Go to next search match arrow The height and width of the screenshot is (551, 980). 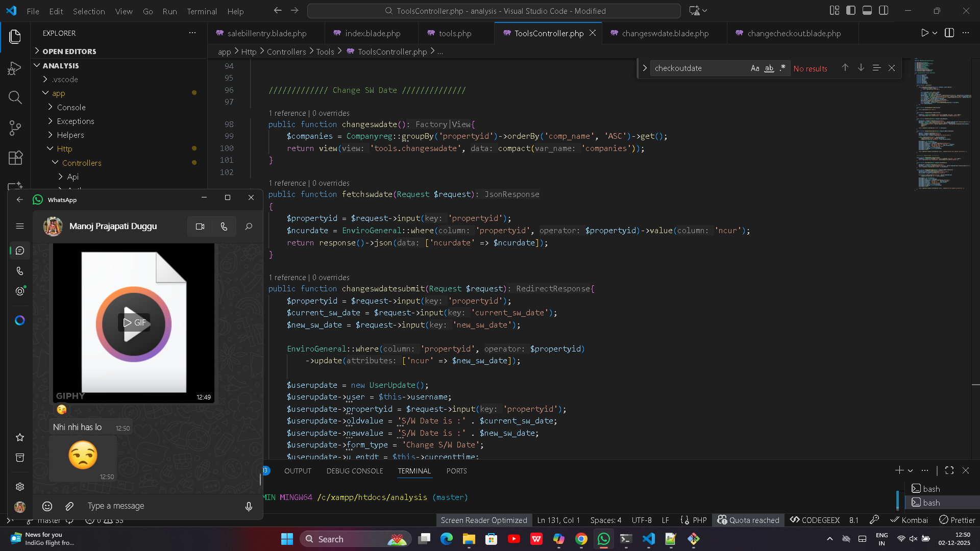[x=861, y=68]
